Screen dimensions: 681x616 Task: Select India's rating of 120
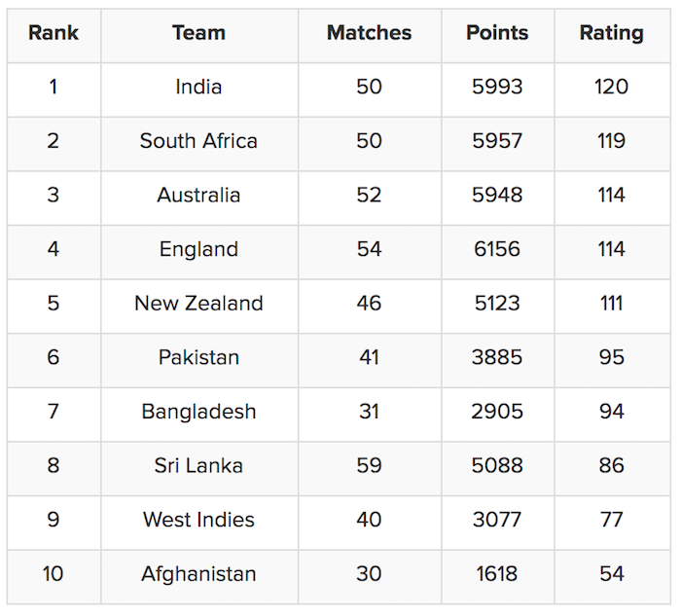point(611,88)
